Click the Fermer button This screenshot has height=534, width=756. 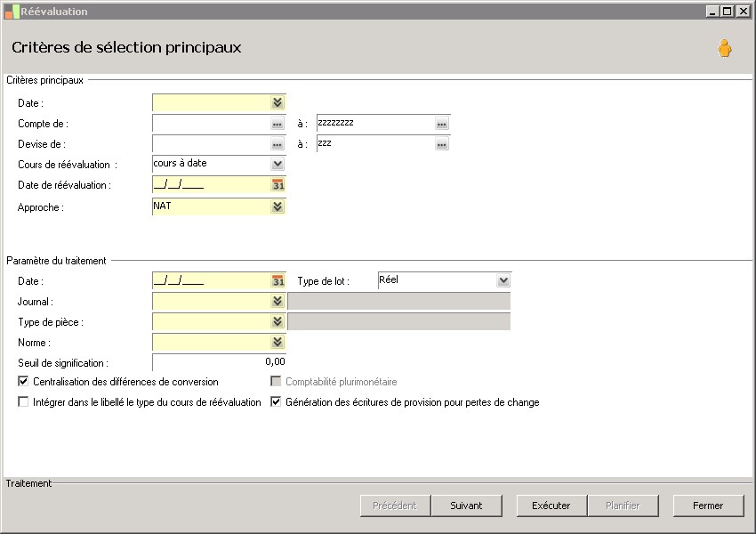click(708, 506)
